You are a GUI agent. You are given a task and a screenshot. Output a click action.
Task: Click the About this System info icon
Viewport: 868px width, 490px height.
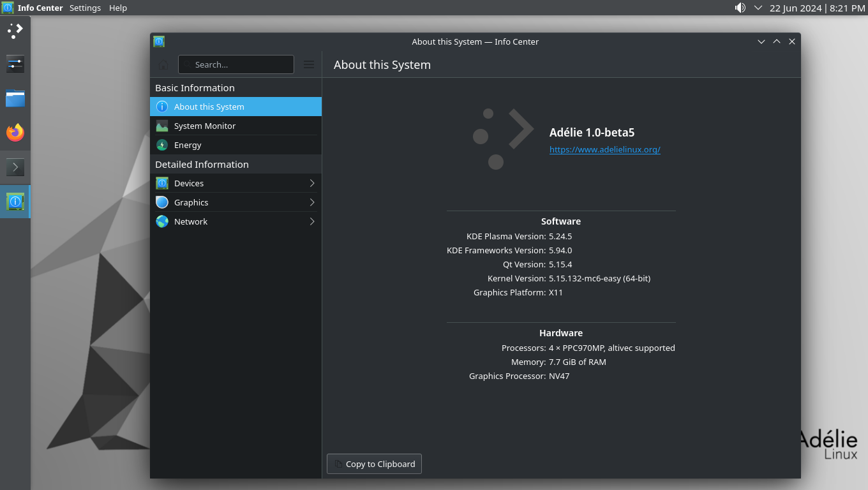162,107
